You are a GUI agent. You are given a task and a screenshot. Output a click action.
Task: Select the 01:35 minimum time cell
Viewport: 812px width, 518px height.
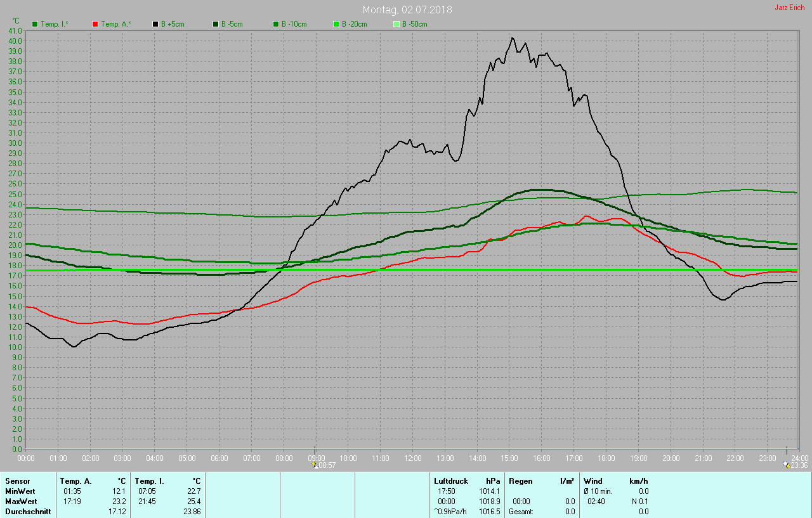72,491
